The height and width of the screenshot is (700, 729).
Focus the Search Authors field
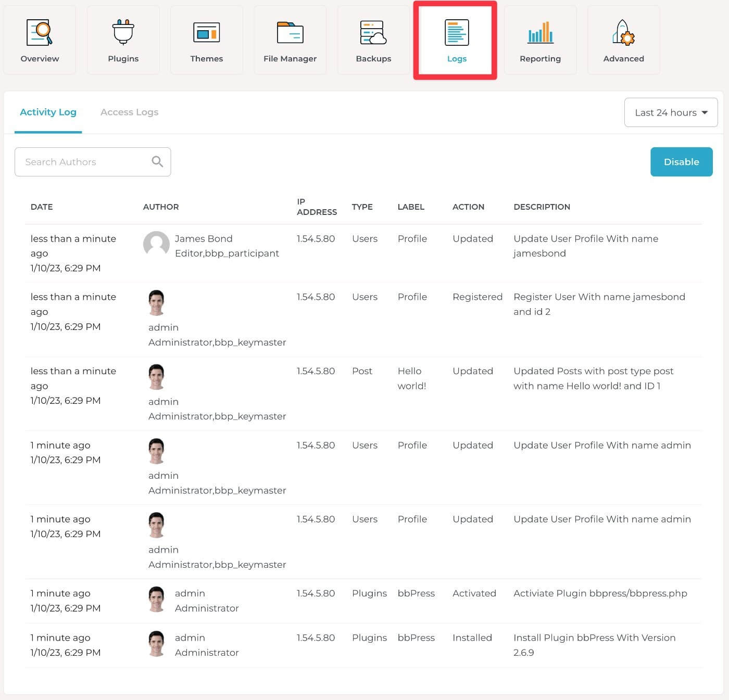click(x=93, y=162)
